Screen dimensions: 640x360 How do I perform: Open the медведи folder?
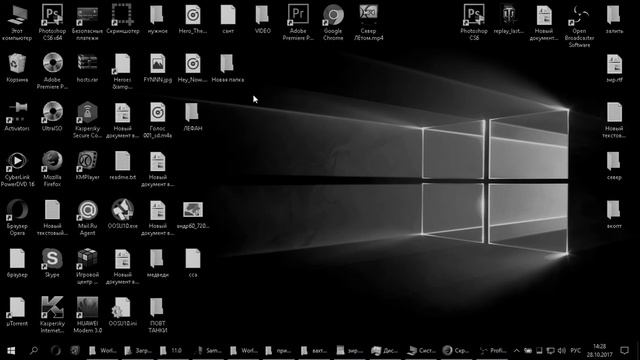click(158, 263)
